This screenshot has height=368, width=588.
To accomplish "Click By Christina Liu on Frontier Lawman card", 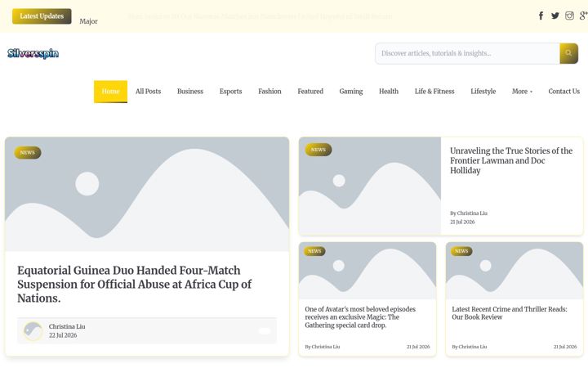I will (x=469, y=213).
